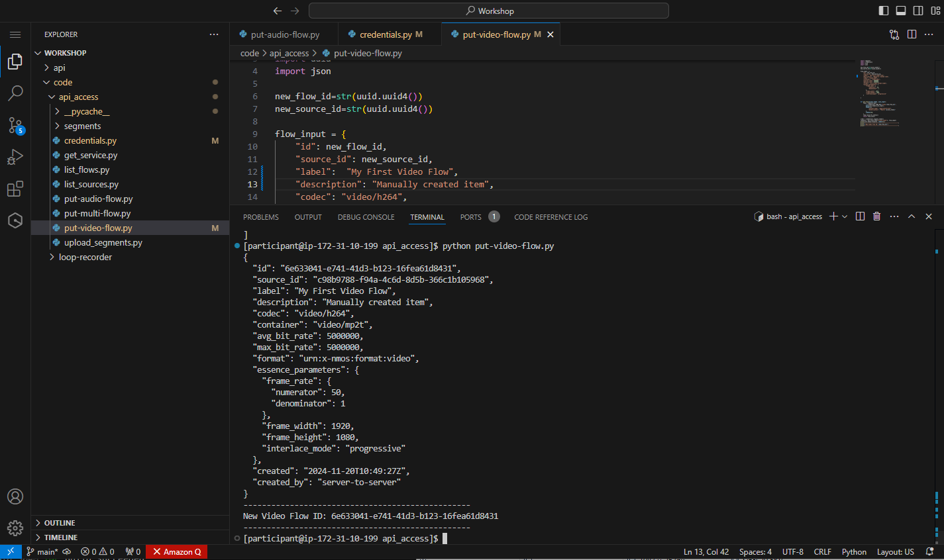Toggle bottom panel layout button
Screen dimensions: 944x560
(x=901, y=11)
